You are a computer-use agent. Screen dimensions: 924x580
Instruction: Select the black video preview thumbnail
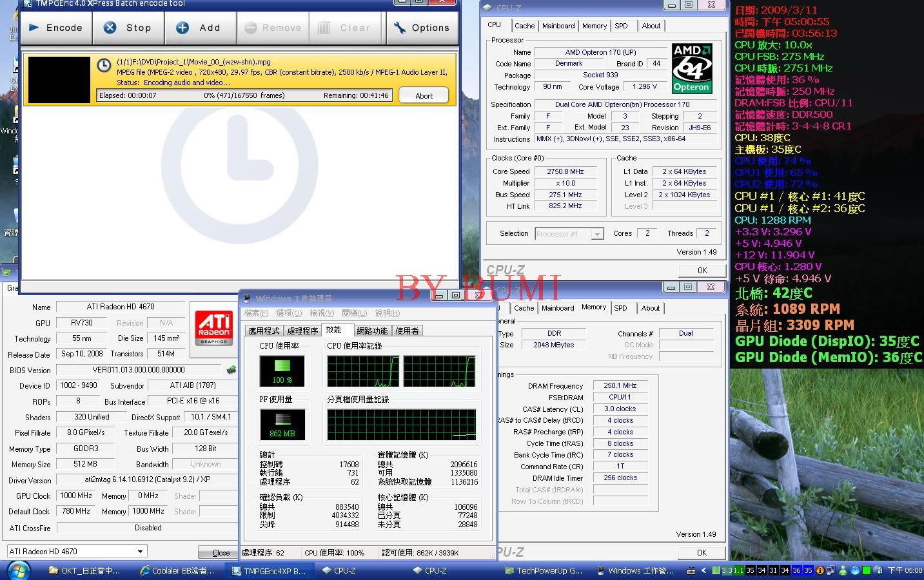[x=59, y=80]
